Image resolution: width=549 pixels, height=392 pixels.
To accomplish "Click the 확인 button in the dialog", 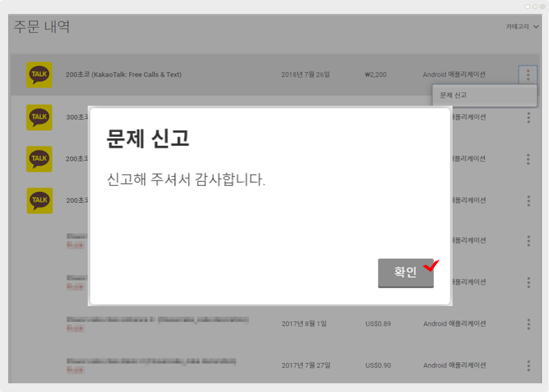I will [406, 272].
